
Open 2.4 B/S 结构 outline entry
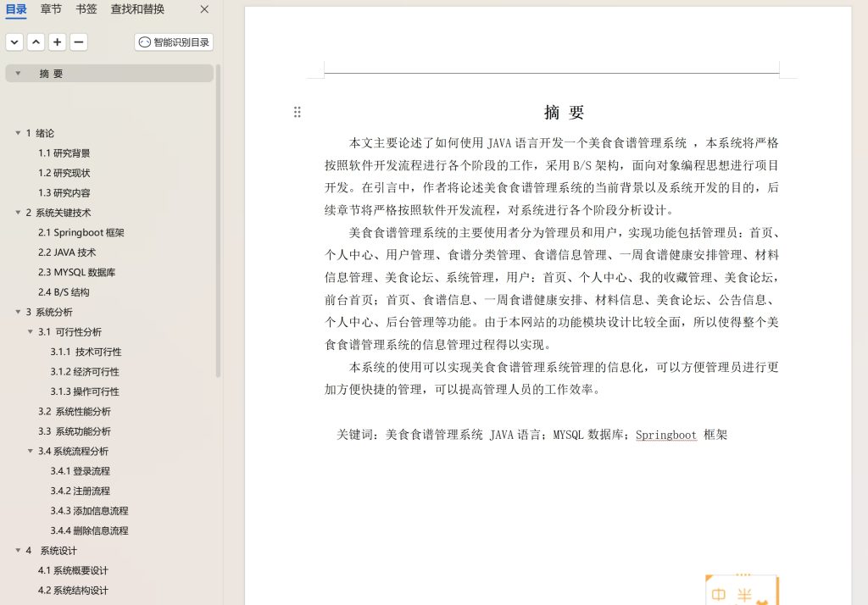(x=64, y=292)
